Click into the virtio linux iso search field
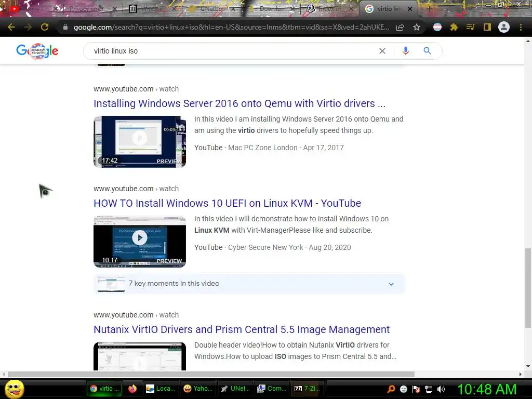 [x=234, y=51]
